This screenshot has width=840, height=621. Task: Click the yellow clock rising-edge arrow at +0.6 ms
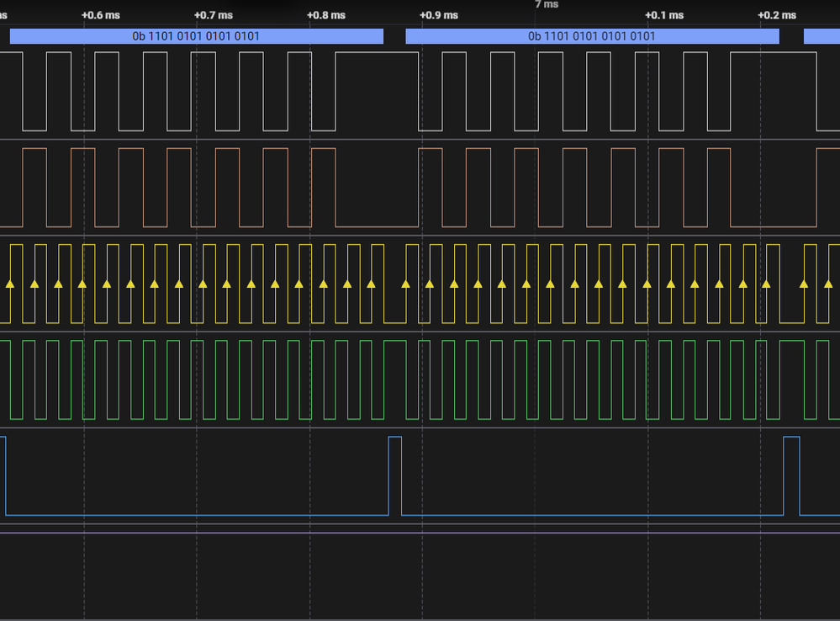(82, 284)
